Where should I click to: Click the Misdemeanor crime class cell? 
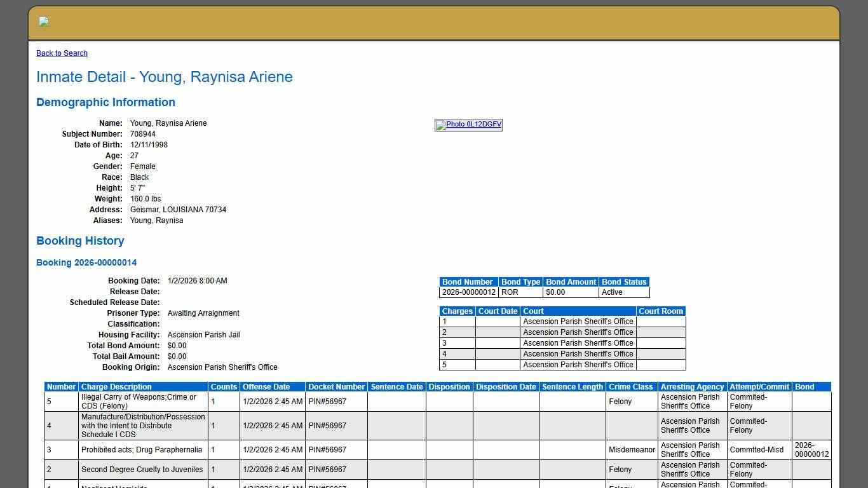[632, 450]
